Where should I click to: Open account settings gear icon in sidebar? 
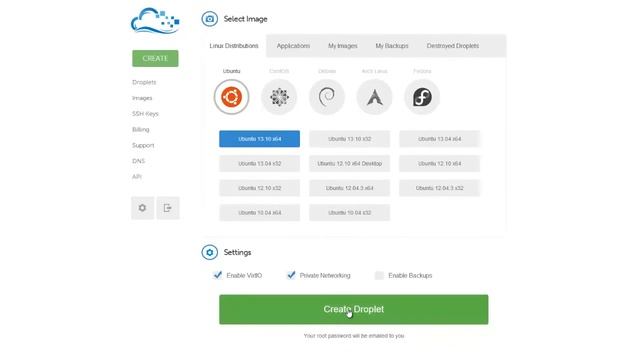click(x=142, y=208)
